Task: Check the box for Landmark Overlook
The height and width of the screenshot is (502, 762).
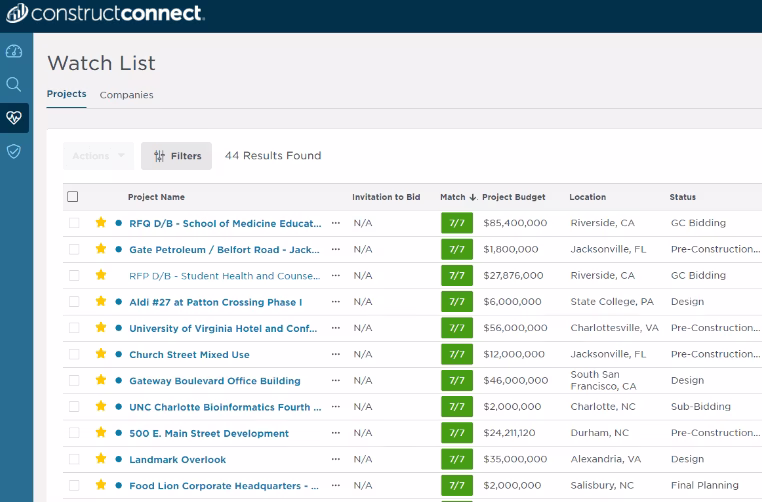Action: [x=74, y=459]
